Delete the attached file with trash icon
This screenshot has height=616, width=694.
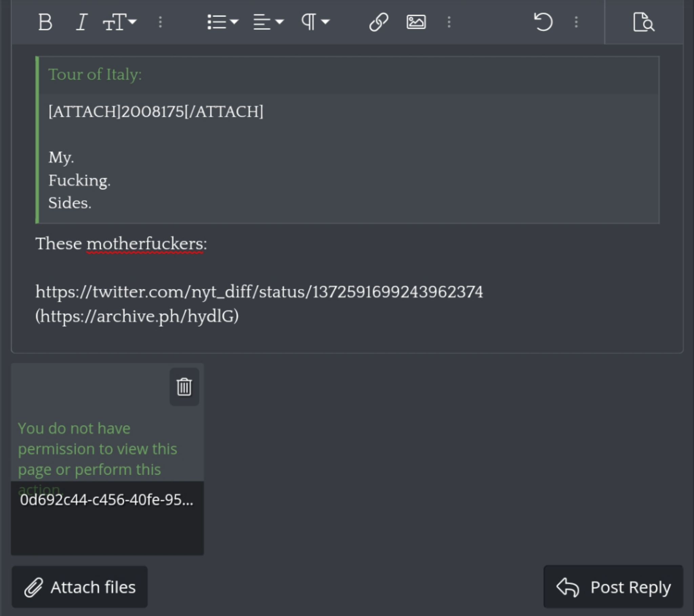coord(184,387)
